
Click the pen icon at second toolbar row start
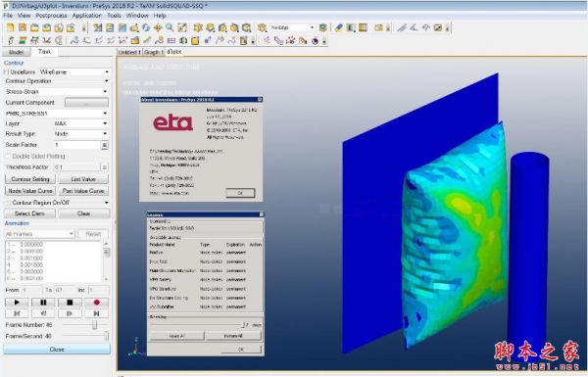click(x=11, y=40)
